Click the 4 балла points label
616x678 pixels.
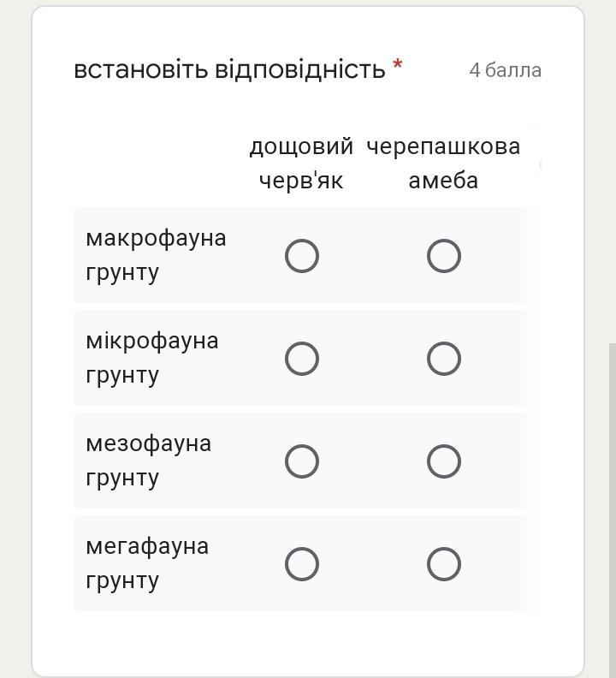pyautogui.click(x=505, y=70)
